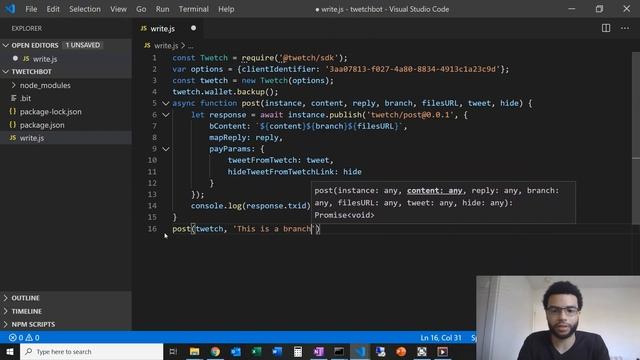Image resolution: width=640 pixels, height=360 pixels.
Task: Click the breadcrumb ellipsis after write.js
Action: pos(191,46)
